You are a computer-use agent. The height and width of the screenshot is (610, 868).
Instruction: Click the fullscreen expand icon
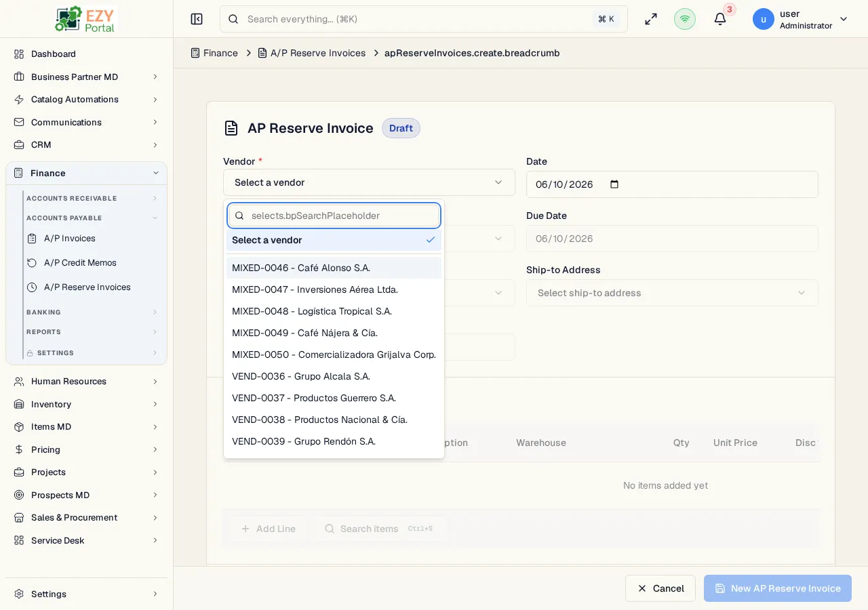coord(651,19)
